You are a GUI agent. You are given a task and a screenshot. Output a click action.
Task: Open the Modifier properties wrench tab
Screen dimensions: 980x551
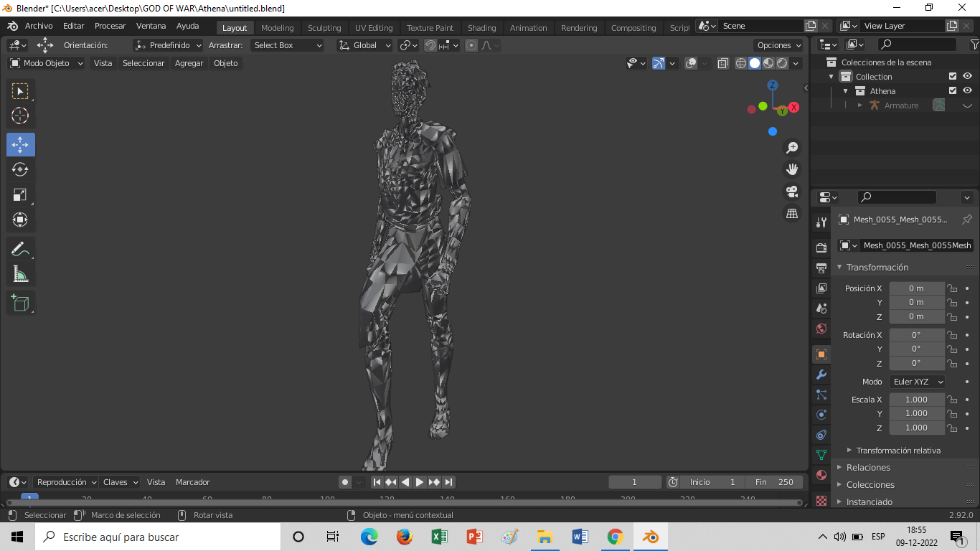coord(821,375)
